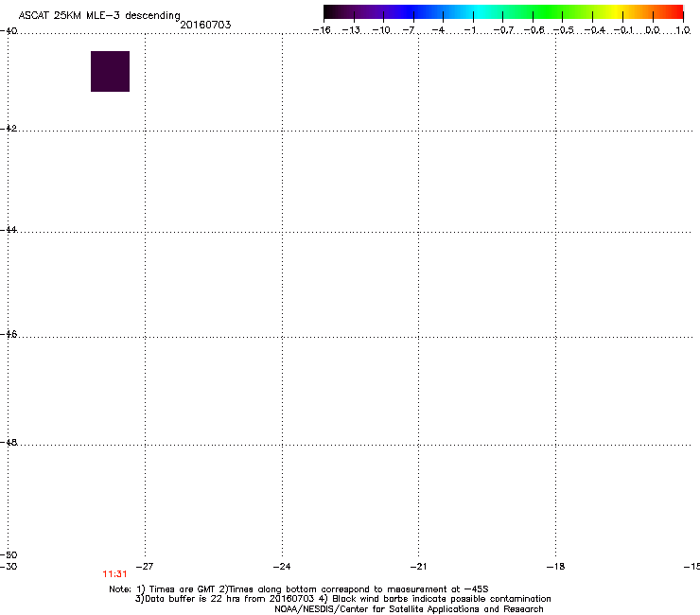Click the -42 latitude axis label

pos(9,128)
